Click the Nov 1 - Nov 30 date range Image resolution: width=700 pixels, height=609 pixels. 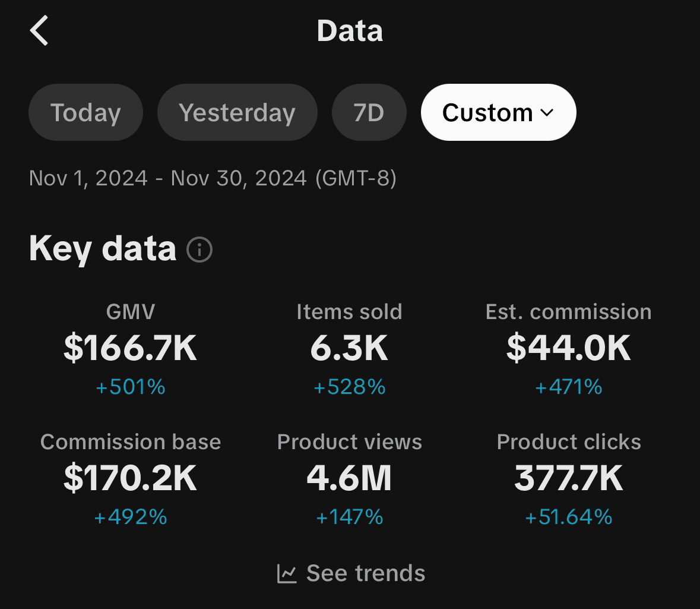click(213, 178)
